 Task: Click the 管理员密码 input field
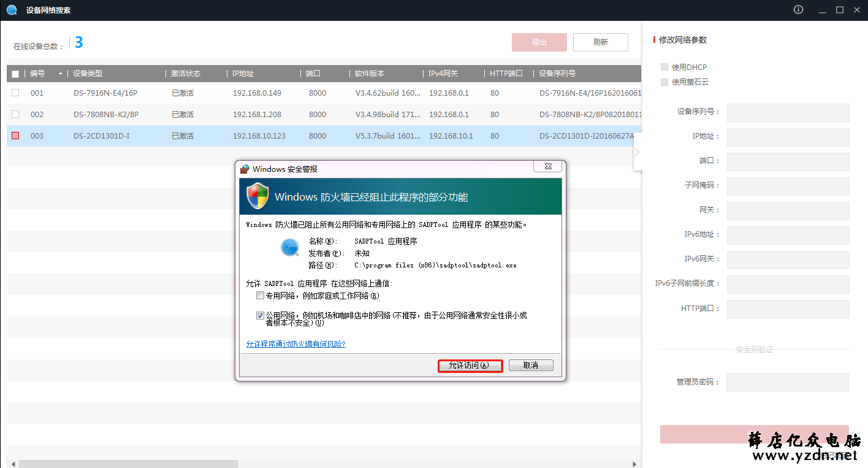788,382
